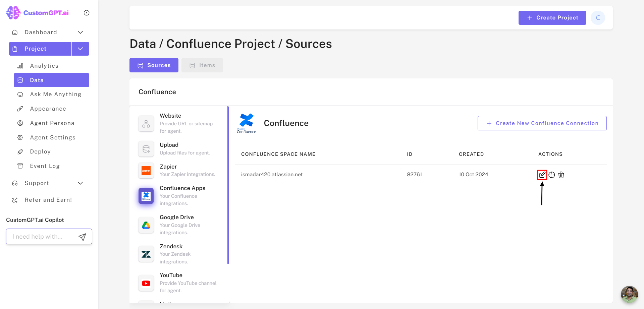This screenshot has height=309, width=644.
Task: Expand the Support chevron
Action: pyautogui.click(x=80, y=183)
